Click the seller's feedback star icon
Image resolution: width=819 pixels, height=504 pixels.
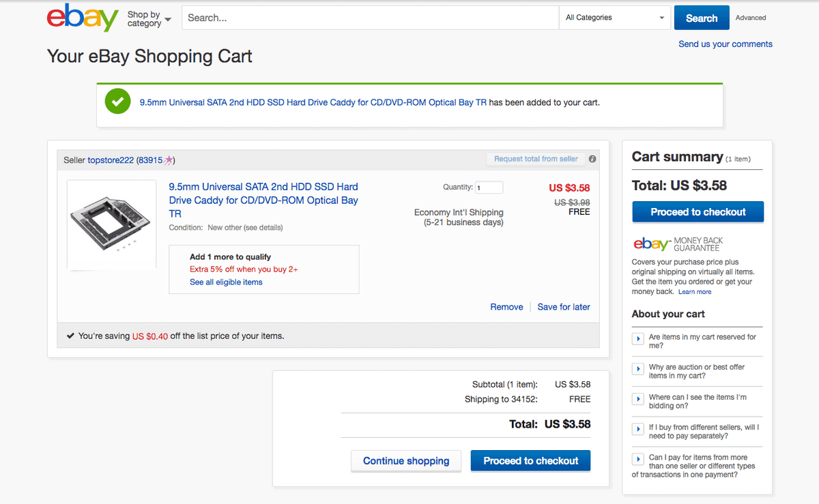pyautogui.click(x=168, y=160)
